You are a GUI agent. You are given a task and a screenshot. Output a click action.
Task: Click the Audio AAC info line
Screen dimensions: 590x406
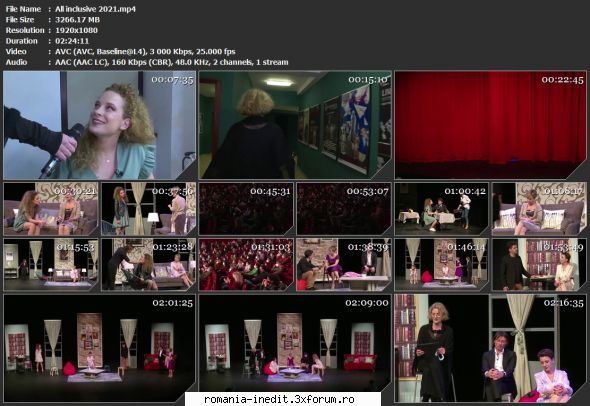(x=172, y=62)
